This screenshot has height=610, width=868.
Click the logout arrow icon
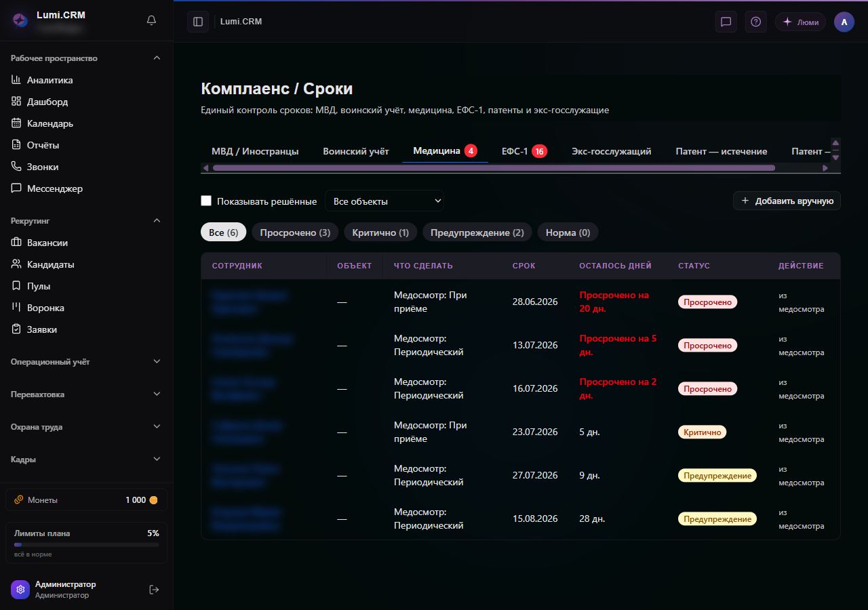click(154, 590)
